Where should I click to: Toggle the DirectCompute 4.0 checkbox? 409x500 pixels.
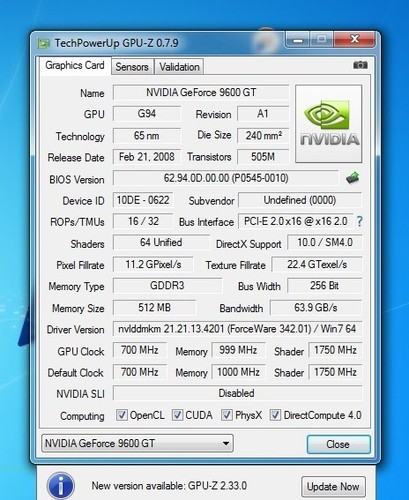[275, 415]
